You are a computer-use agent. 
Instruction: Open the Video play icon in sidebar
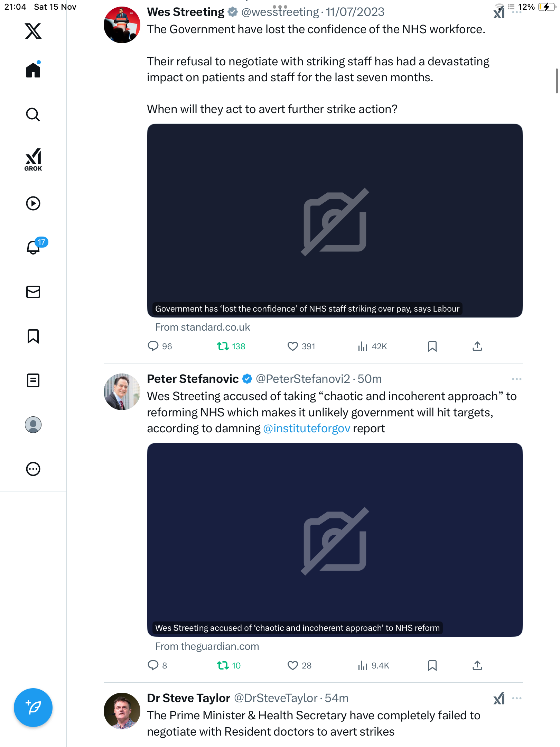coord(33,203)
